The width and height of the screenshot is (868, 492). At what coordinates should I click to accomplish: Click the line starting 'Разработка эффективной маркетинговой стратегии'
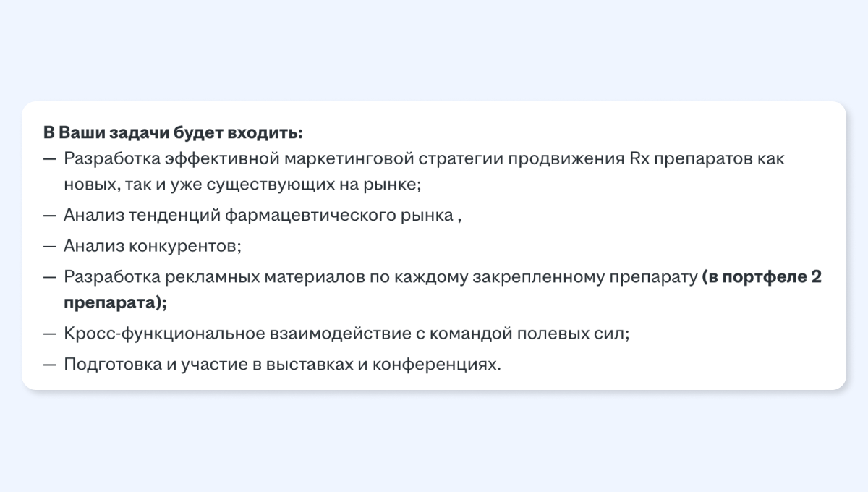pos(424,158)
